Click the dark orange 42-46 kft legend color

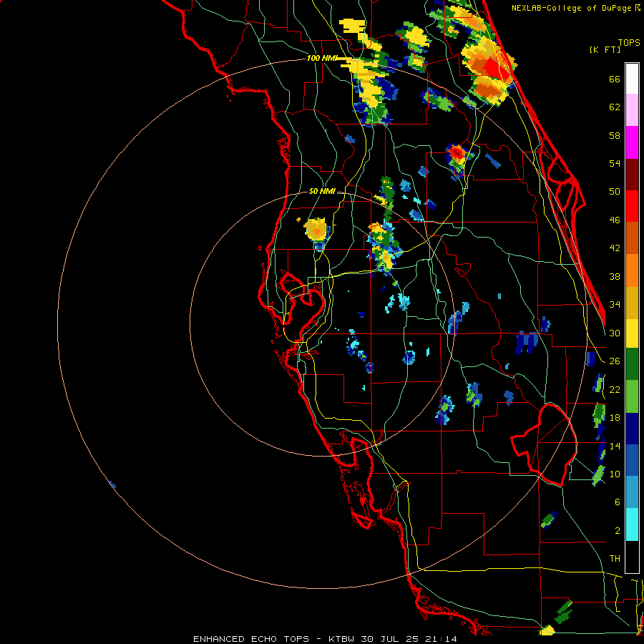click(x=632, y=238)
